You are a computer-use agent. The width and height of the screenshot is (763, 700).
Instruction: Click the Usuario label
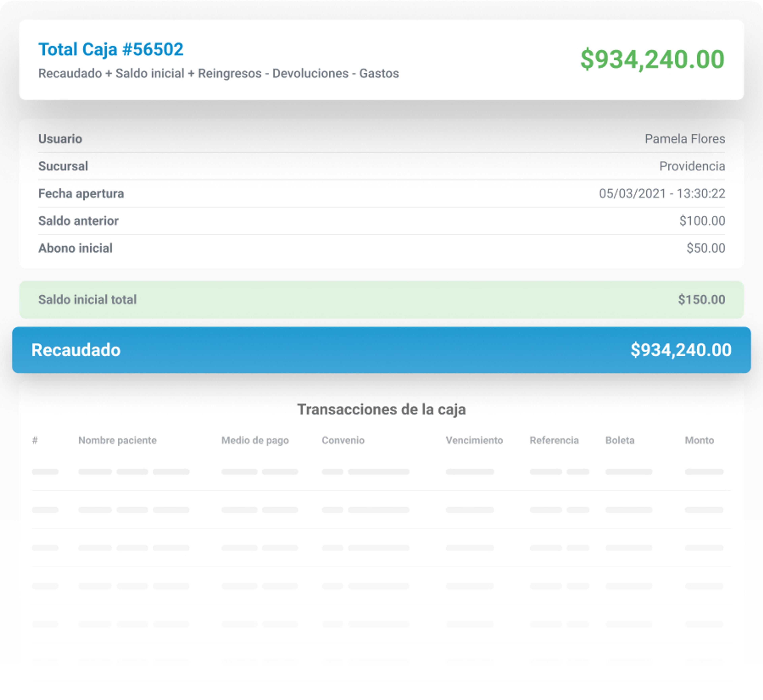point(60,139)
